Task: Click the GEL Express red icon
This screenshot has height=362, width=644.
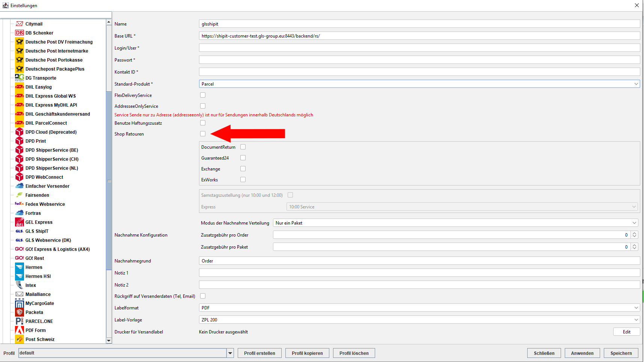Action: [x=20, y=222]
